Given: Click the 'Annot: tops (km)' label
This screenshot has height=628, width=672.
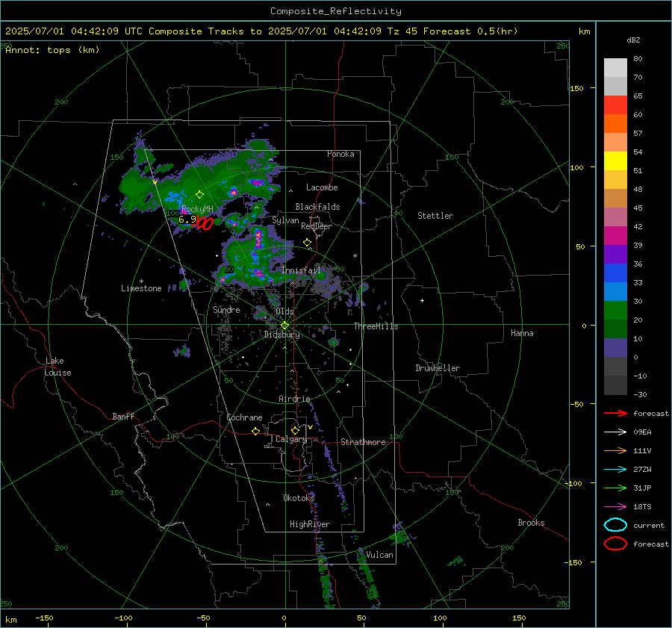Looking at the screenshot, I should [x=52, y=50].
